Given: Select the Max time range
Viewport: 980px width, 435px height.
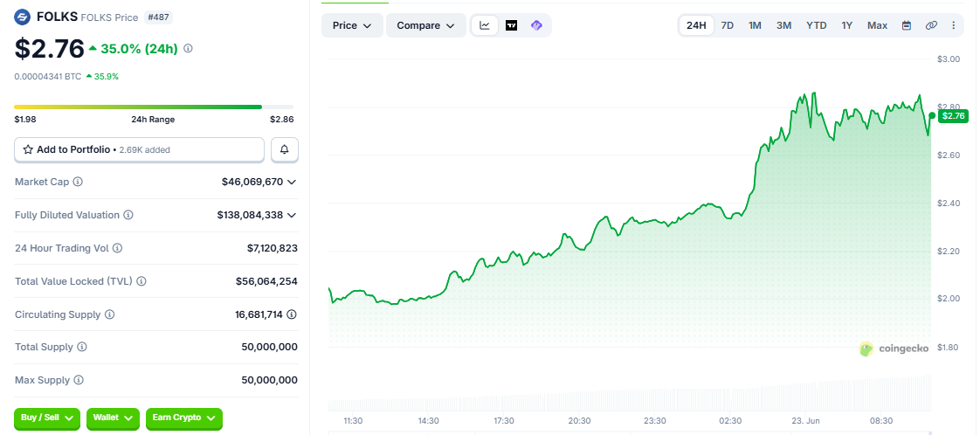Looking at the screenshot, I should (878, 25).
